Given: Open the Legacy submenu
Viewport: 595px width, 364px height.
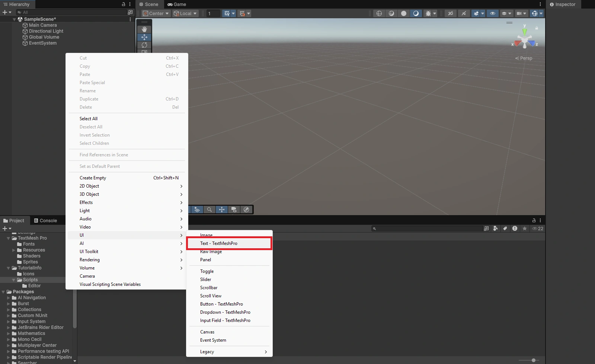Looking at the screenshot, I should [x=229, y=352].
